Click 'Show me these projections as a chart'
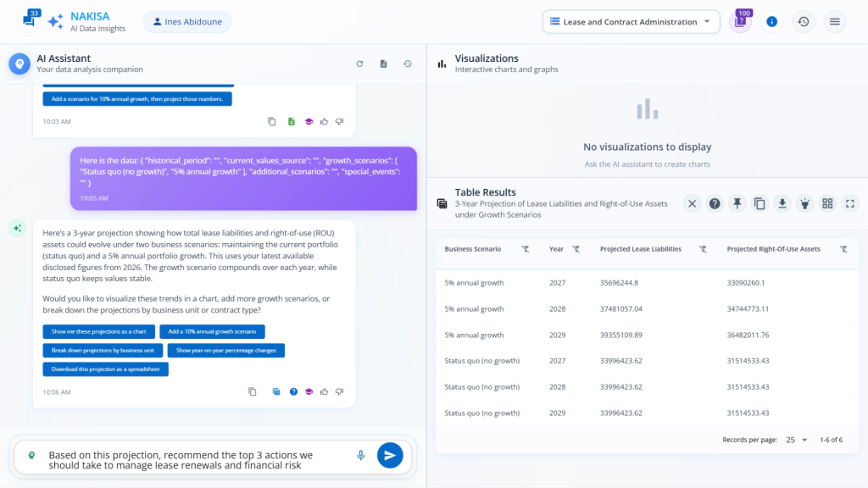 (x=98, y=331)
